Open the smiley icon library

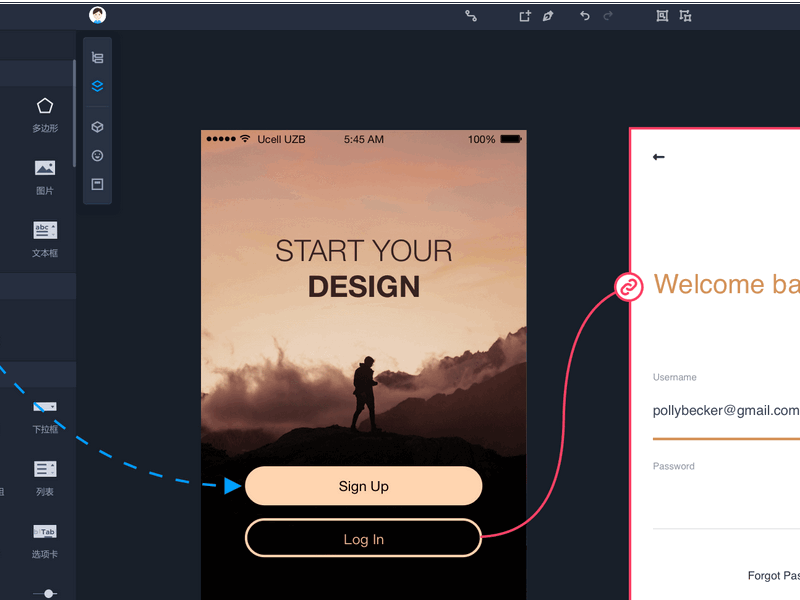[x=97, y=156]
